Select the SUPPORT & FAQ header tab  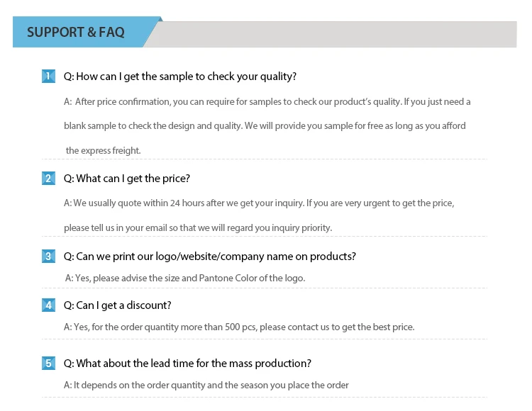coord(76,33)
